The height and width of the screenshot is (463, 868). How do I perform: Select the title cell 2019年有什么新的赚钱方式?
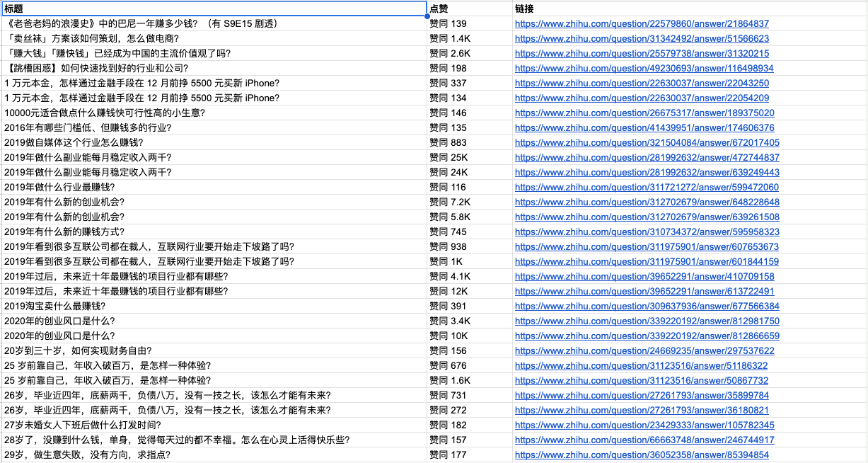(214, 232)
